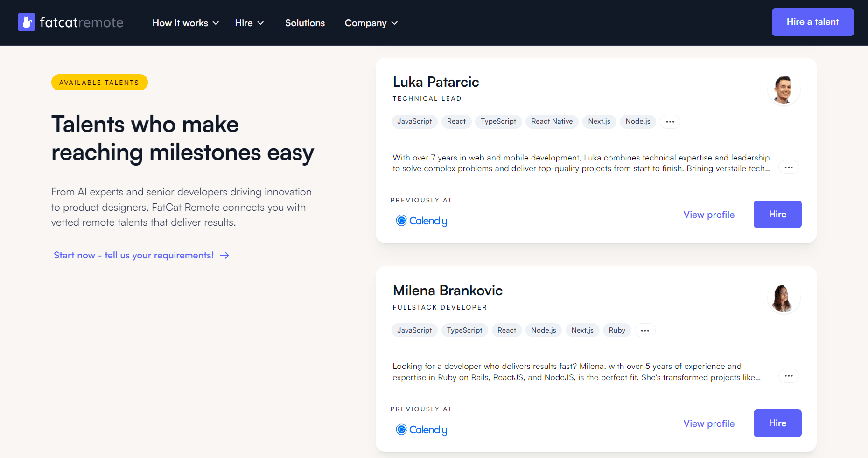
Task: Show more skill tags for Milena Brankovic
Action: click(645, 331)
